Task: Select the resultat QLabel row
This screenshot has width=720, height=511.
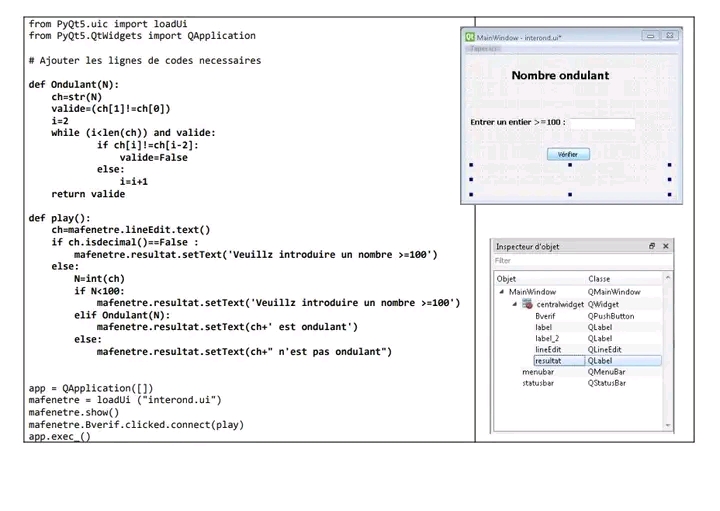Action: coord(548,361)
